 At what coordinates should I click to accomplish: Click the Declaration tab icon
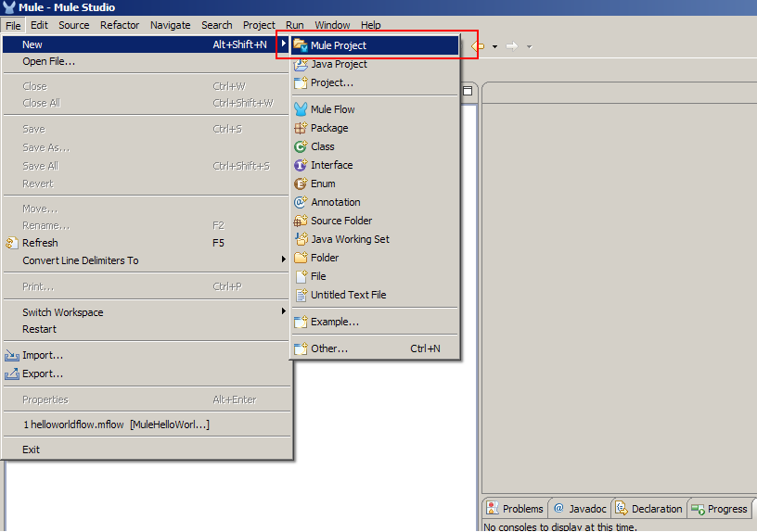(x=622, y=508)
